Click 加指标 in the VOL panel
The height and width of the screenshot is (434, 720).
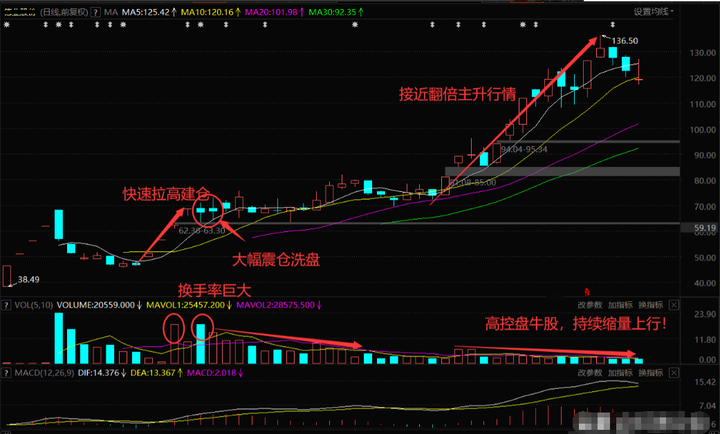click(x=620, y=304)
